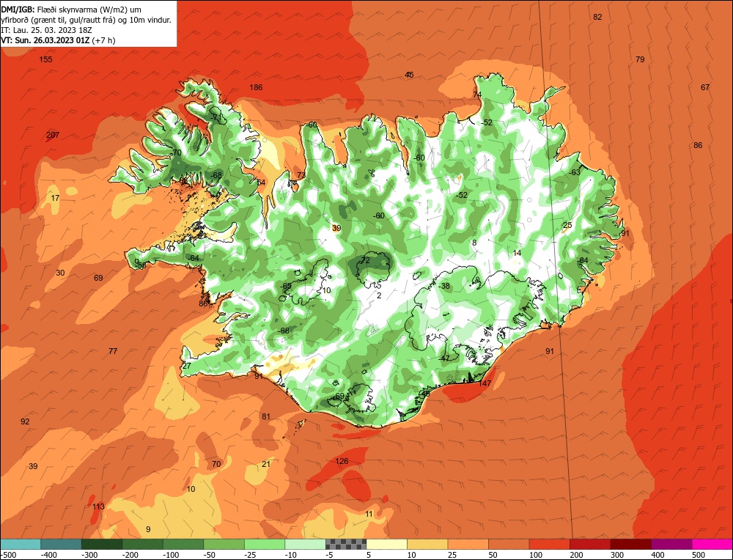Click the legend label '500'
Viewport: 733px width, 560px height.
pyautogui.click(x=699, y=555)
